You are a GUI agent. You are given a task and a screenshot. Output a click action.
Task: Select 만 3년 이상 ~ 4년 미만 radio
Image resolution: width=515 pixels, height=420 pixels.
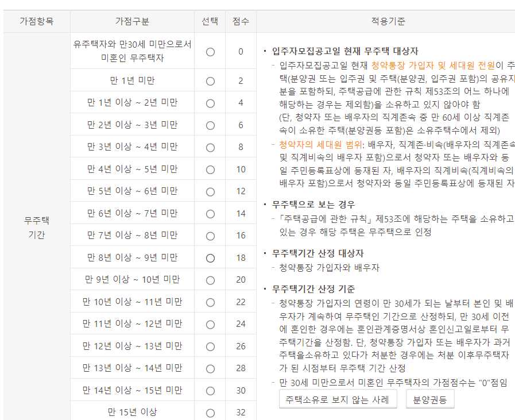click(x=210, y=148)
